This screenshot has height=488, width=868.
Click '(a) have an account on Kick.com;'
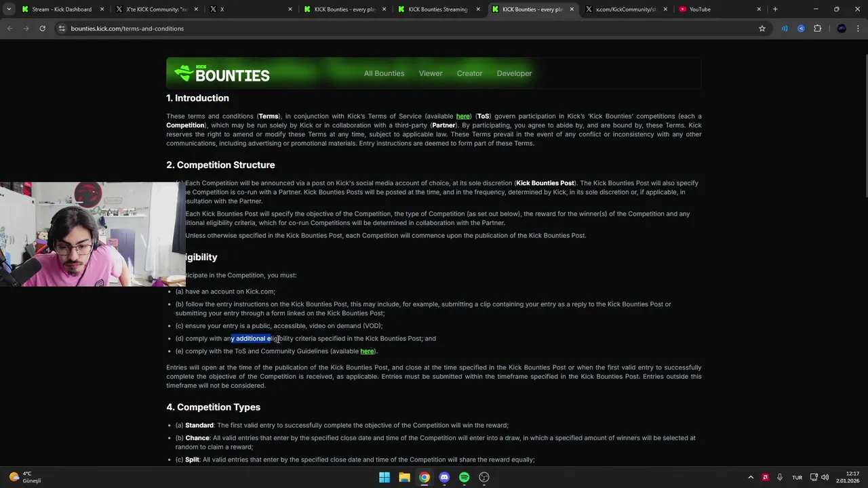click(x=225, y=291)
